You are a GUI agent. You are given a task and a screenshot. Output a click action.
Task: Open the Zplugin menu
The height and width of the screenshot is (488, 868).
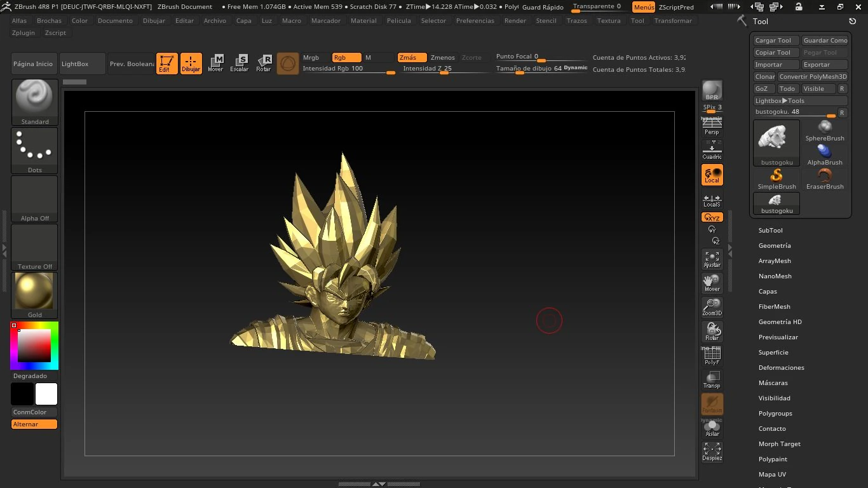click(x=24, y=32)
